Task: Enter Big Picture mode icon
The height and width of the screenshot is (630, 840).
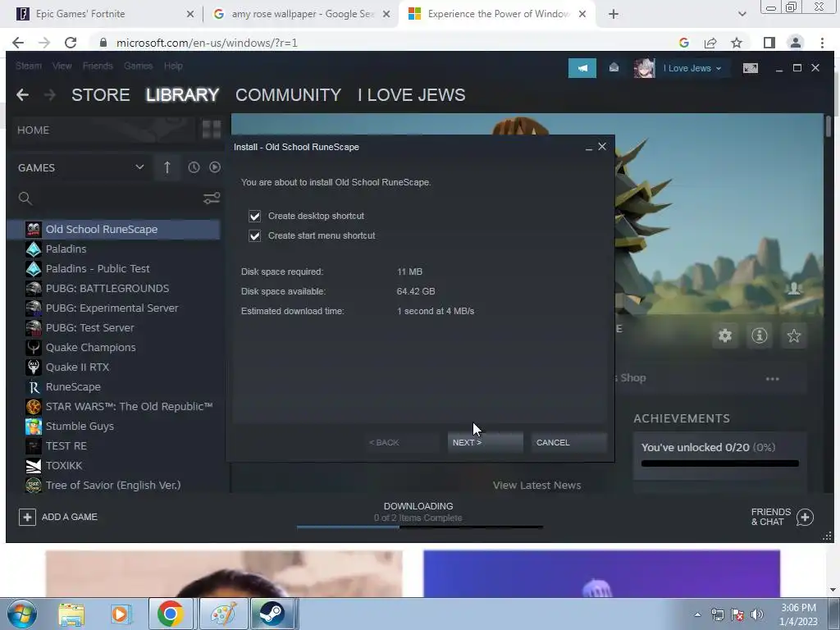Action: pos(750,68)
